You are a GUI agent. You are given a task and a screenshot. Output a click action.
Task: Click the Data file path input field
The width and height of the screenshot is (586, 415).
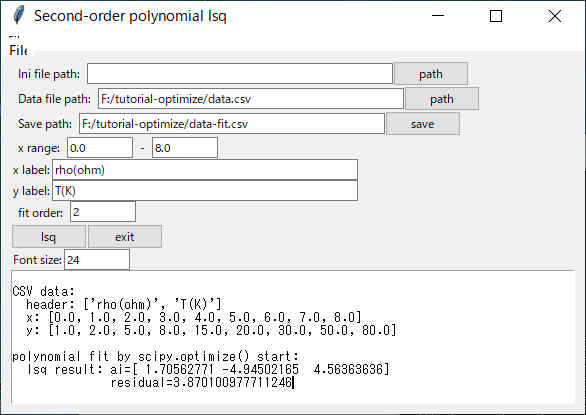tap(251, 99)
